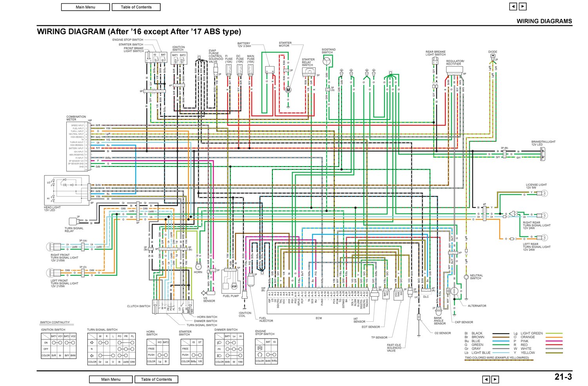
Task: Click the 'ECM' label
Action: [x=319, y=318]
